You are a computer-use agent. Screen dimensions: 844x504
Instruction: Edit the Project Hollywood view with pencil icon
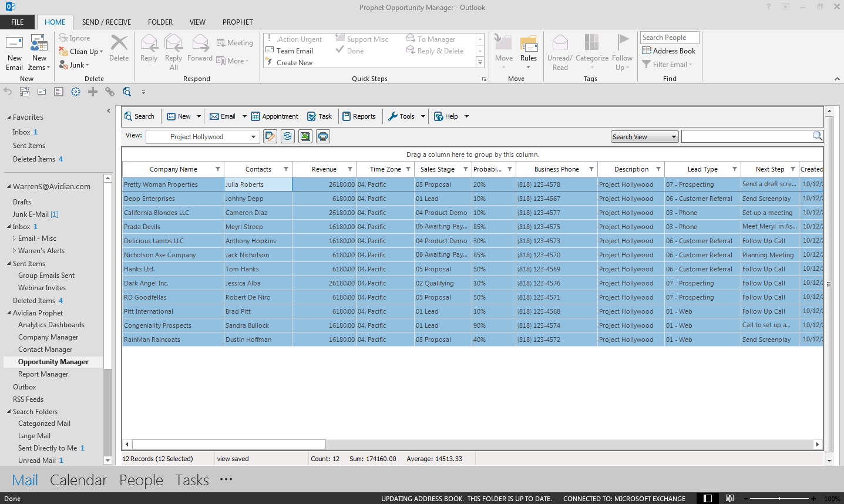270,136
